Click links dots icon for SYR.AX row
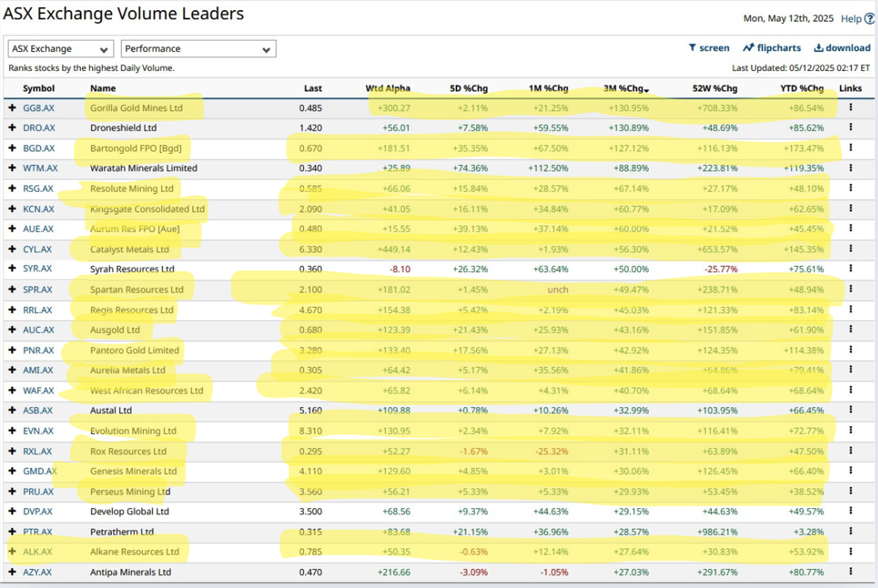The image size is (878, 588). (851, 269)
